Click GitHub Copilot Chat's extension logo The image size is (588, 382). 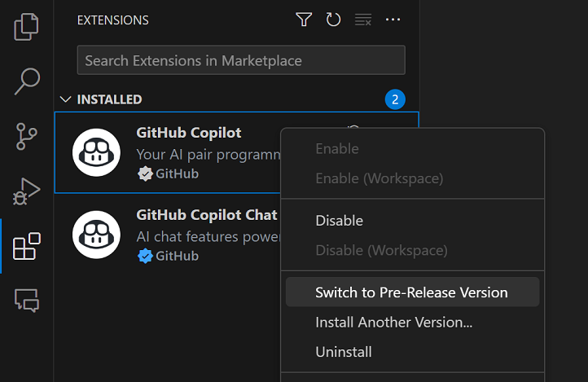[96, 235]
